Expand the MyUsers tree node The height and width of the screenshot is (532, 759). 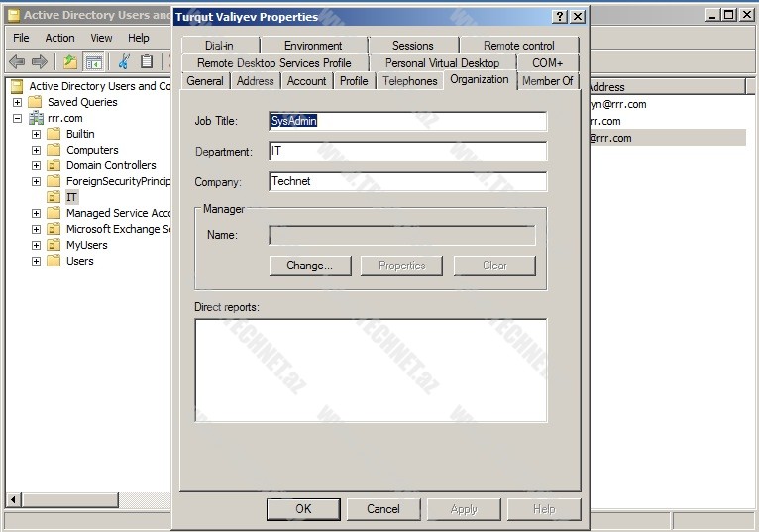(x=36, y=245)
